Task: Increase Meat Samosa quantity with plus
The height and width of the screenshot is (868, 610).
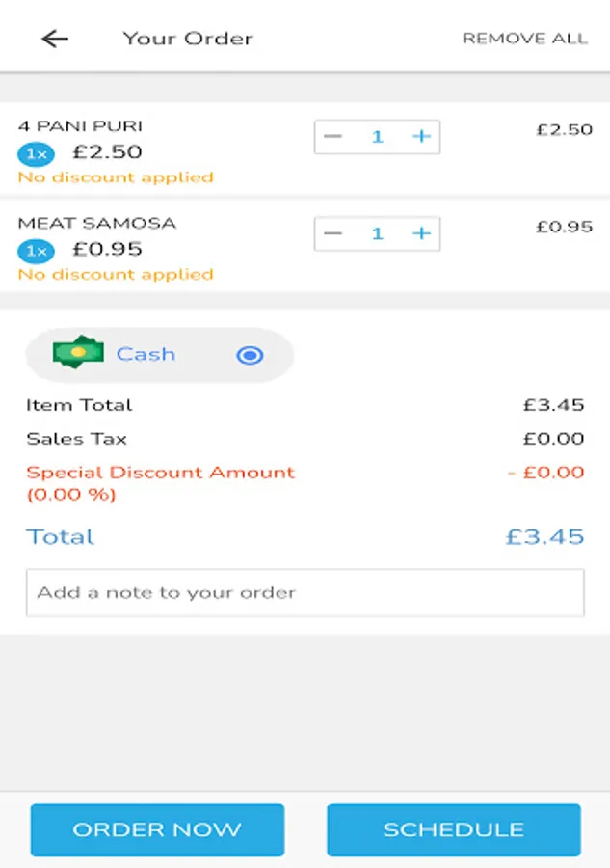Action: [x=421, y=233]
